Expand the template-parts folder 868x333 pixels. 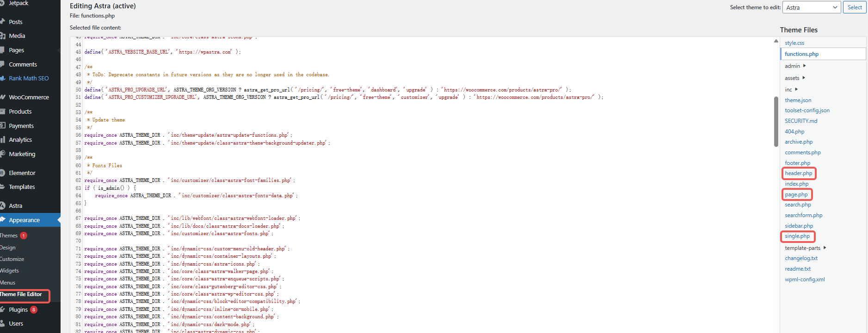click(x=805, y=248)
